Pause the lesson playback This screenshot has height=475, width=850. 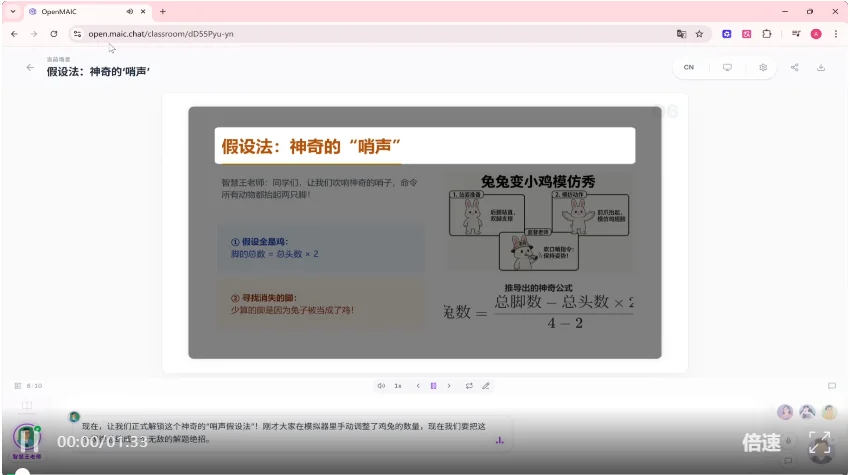(433, 386)
